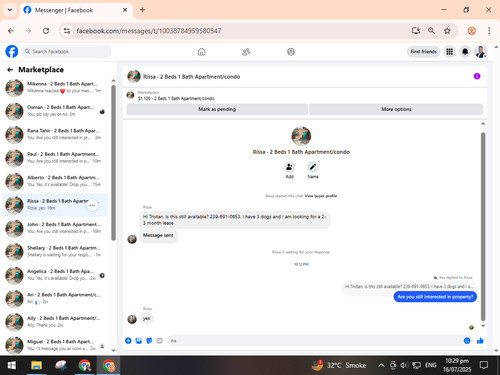Open the View buyer profile link

click(321, 196)
